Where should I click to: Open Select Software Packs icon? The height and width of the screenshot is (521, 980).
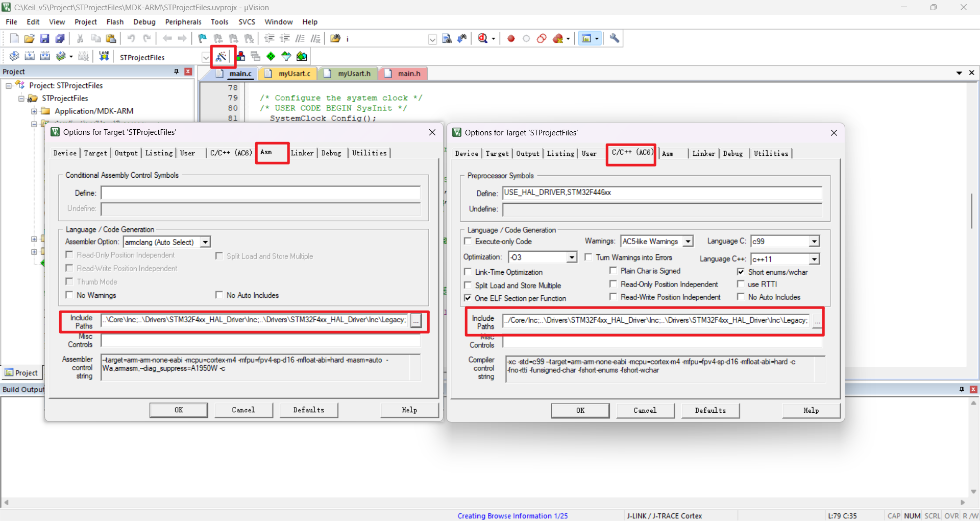coord(286,56)
